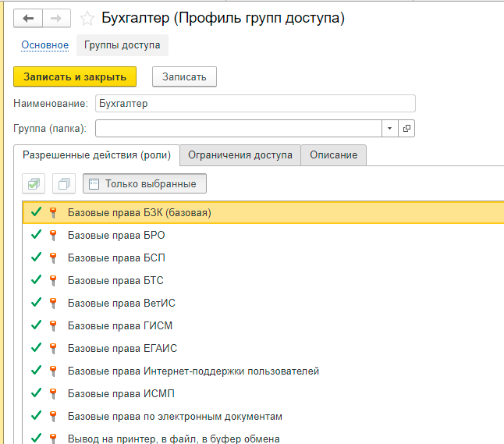
Task: Switch to the Ограничения доступа tab
Action: (x=240, y=155)
